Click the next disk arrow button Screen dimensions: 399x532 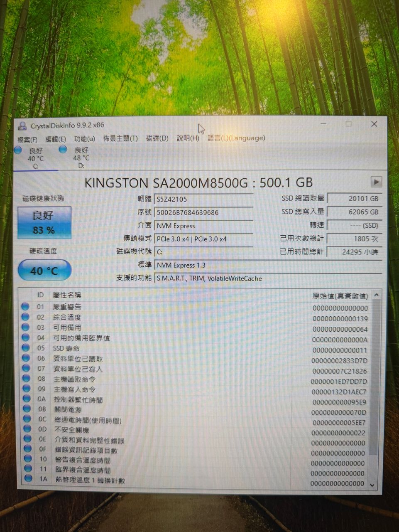pos(376,182)
